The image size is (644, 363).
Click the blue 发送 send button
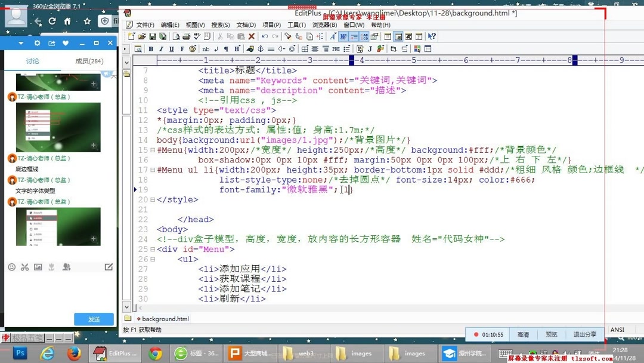click(94, 319)
